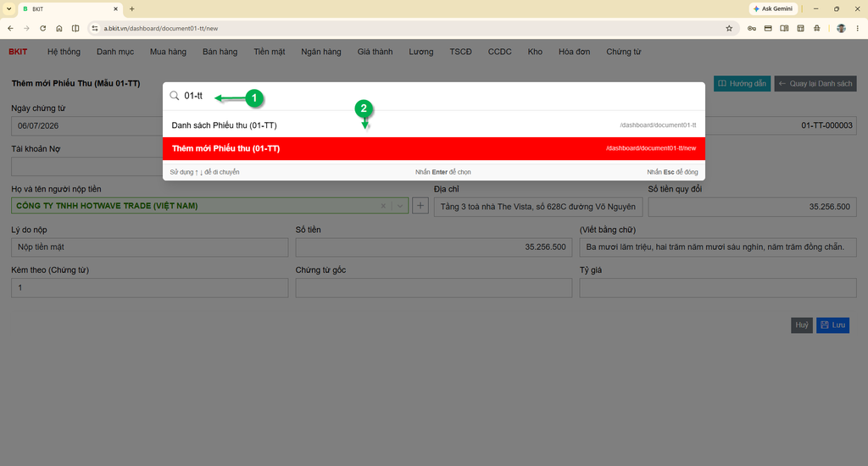Open the Chứng từ menu
The height and width of the screenshot is (466, 868).
[623, 52]
